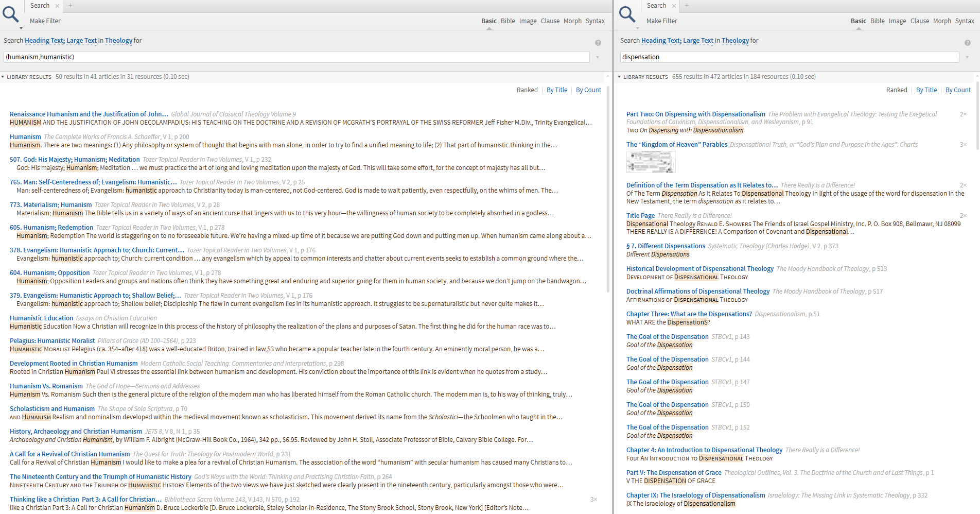This screenshot has width=980, height=514.
Task: Open 'Part Two: On Dispensing with Dispensationalism'
Action: click(696, 114)
